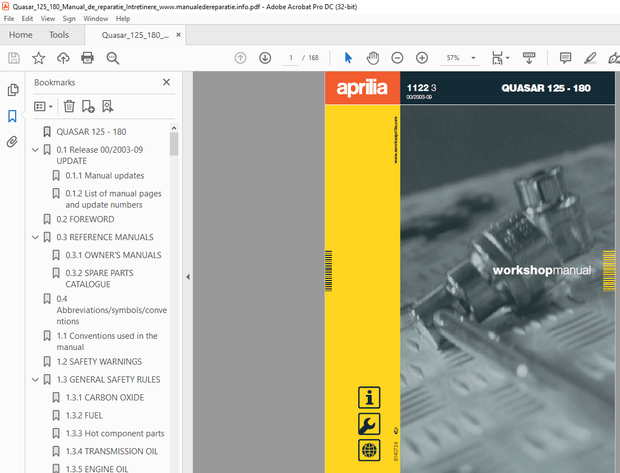Image resolution: width=620 pixels, height=473 pixels.
Task: Open the Sign menu
Action: [69, 19]
